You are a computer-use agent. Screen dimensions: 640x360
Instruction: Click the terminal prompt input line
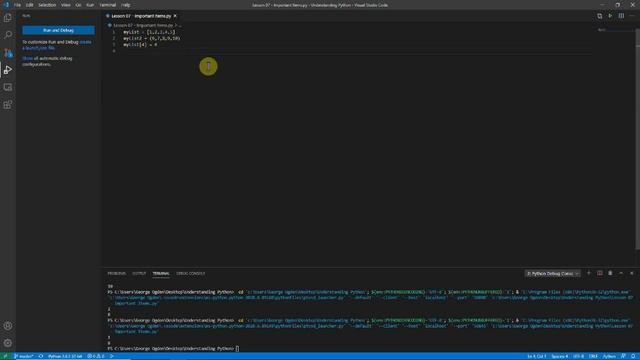click(173, 349)
